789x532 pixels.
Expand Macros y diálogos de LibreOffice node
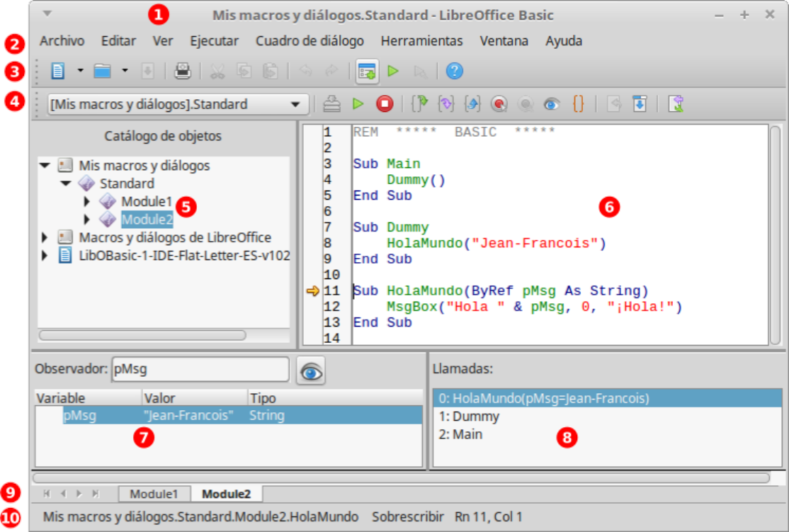(45, 237)
